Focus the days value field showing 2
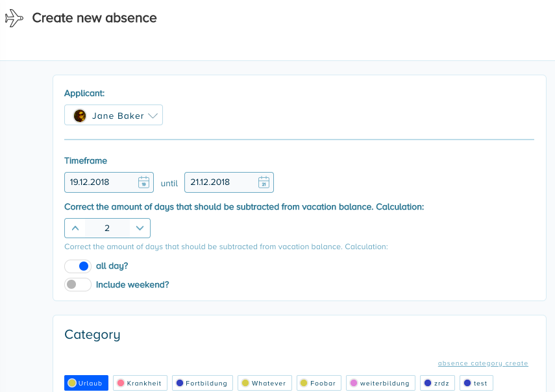The image size is (555, 392). click(x=107, y=228)
